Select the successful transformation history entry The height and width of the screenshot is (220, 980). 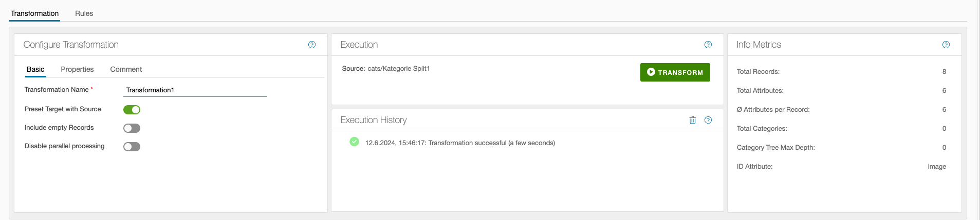coord(460,143)
